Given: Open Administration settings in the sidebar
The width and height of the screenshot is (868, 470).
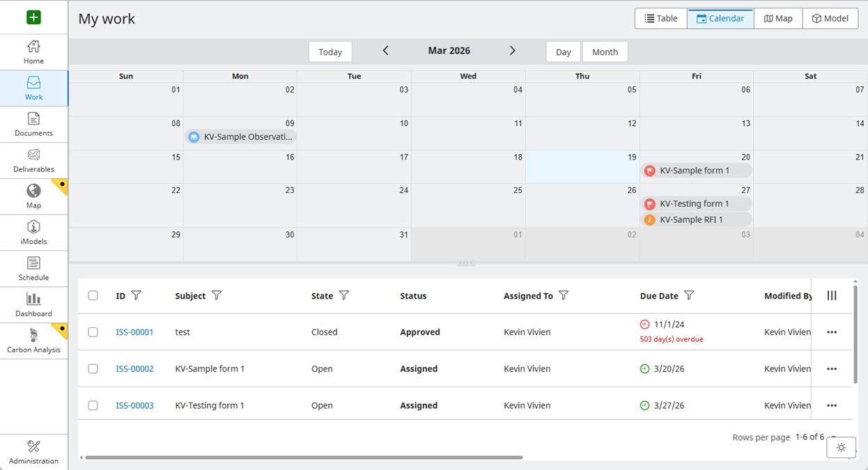Looking at the screenshot, I should [x=33, y=452].
